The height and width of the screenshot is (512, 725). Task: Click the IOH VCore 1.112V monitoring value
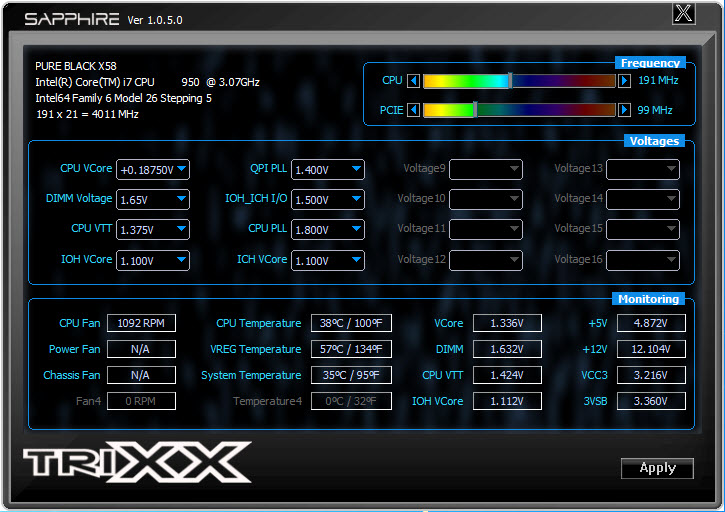(x=507, y=401)
